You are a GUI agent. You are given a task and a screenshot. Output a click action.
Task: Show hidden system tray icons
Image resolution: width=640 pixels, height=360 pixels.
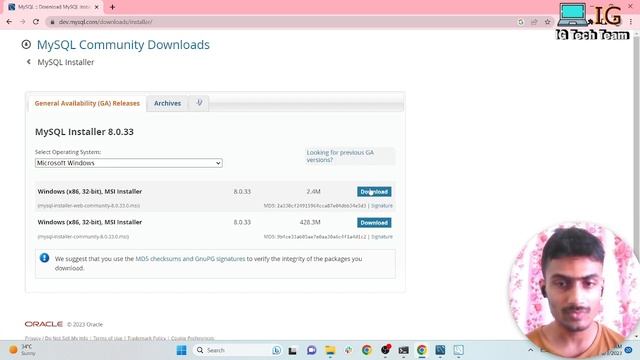(531, 350)
